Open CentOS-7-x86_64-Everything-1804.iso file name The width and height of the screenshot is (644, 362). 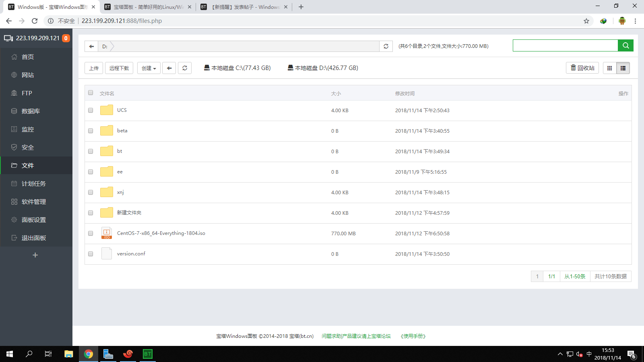point(161,233)
